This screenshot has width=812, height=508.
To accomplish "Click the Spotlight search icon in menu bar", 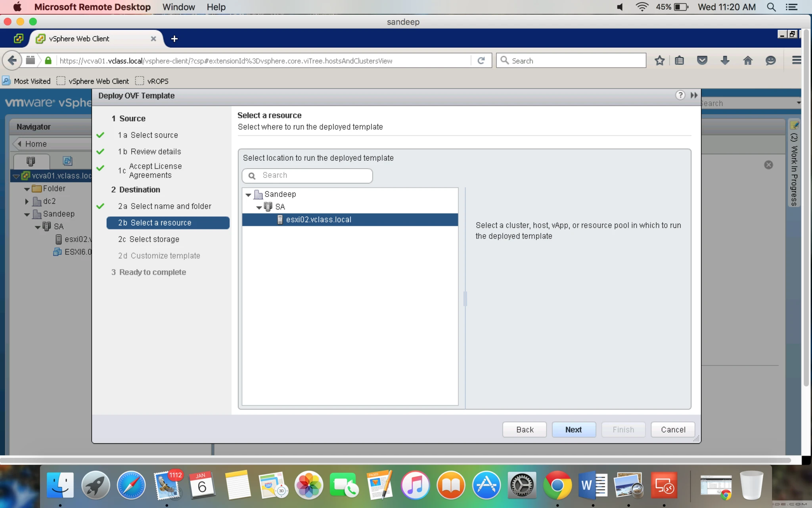I will (x=771, y=7).
